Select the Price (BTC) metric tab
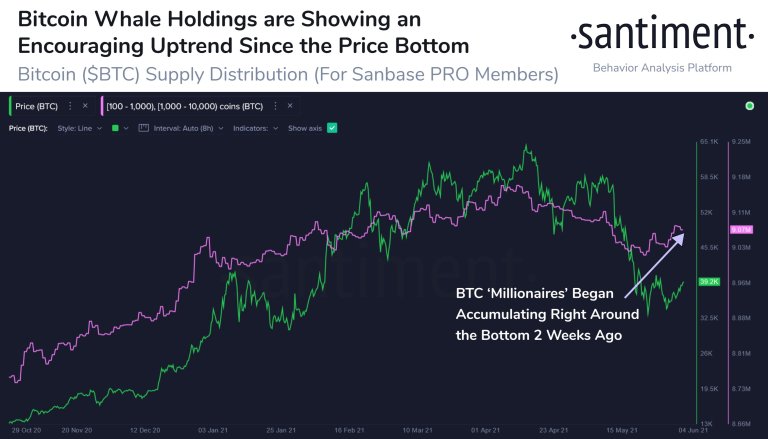The width and height of the screenshot is (768, 439). pyautogui.click(x=36, y=106)
